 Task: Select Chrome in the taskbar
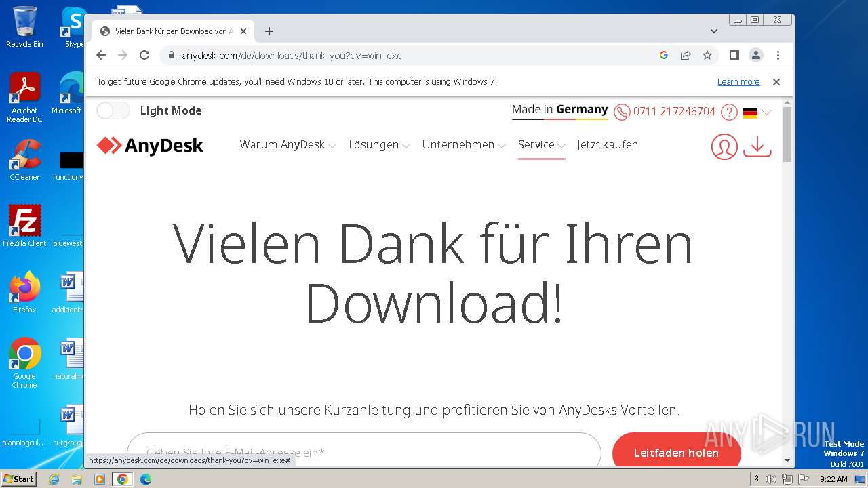(123, 479)
